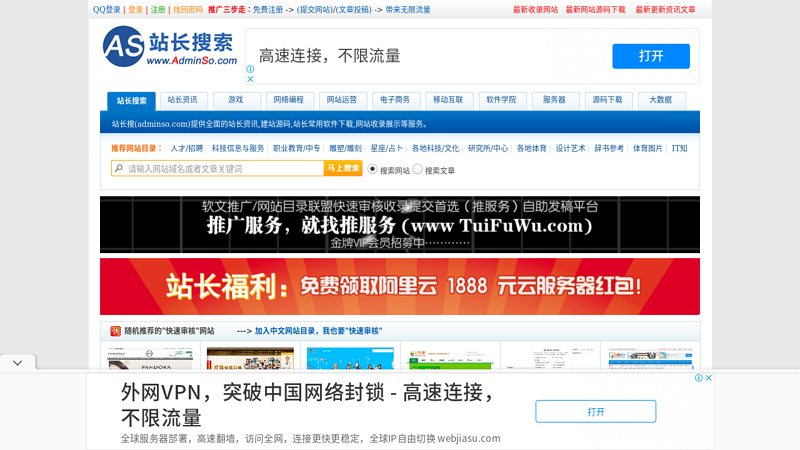This screenshot has width=800, height=450.
Task: Click the TuiFuWu.com black banner
Action: pos(400,224)
